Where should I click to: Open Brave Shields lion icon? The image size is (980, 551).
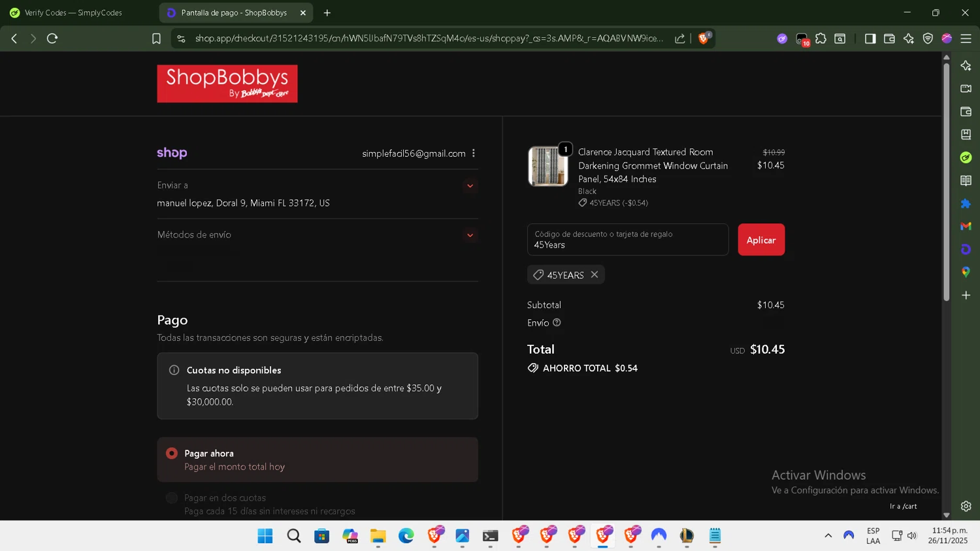point(704,39)
